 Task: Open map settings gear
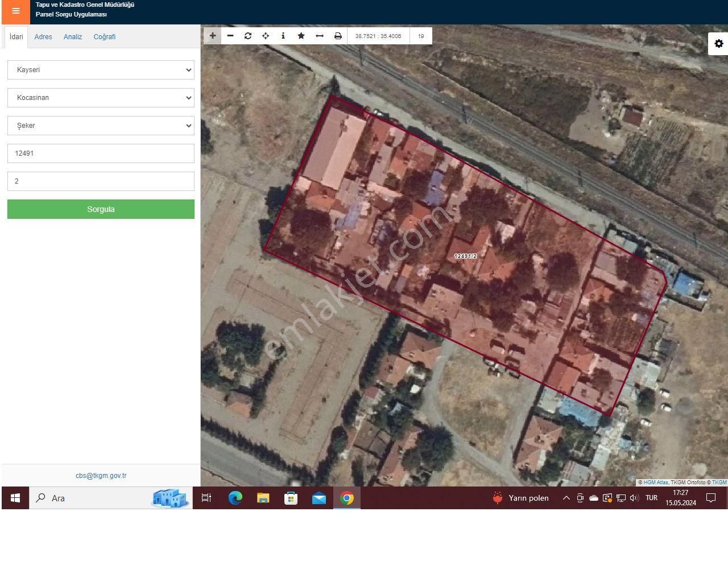(x=719, y=44)
